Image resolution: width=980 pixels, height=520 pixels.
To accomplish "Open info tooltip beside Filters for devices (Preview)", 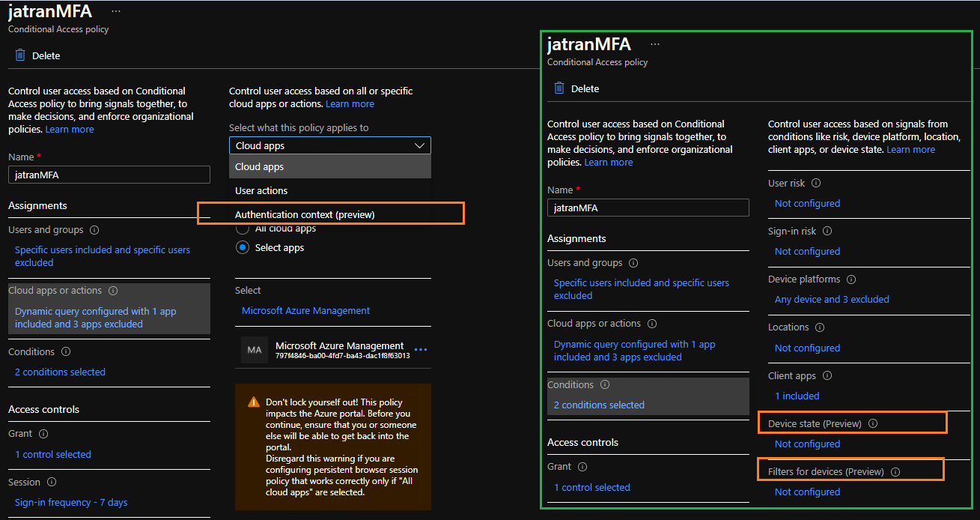I will tap(896, 471).
